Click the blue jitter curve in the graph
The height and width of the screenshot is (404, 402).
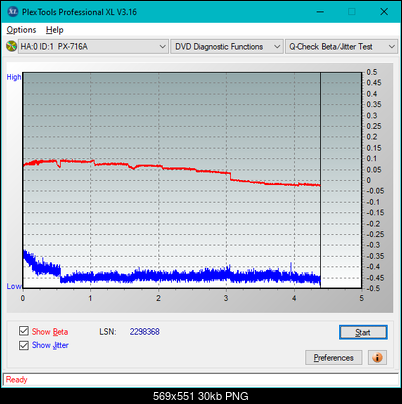(173, 276)
